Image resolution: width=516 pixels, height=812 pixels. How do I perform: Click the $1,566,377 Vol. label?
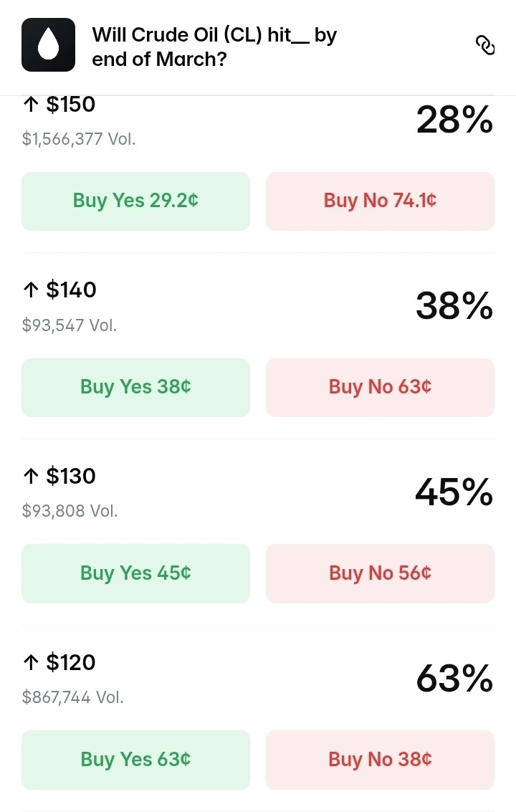(x=79, y=139)
